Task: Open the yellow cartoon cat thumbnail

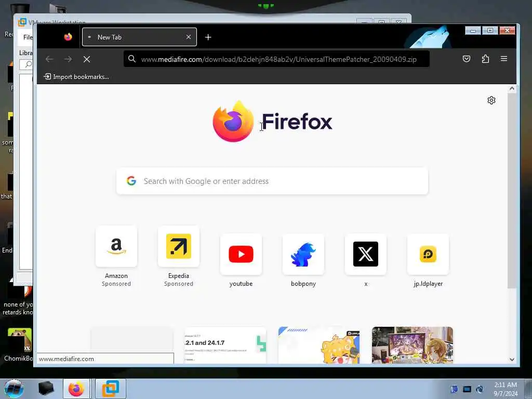Action: 319,345
